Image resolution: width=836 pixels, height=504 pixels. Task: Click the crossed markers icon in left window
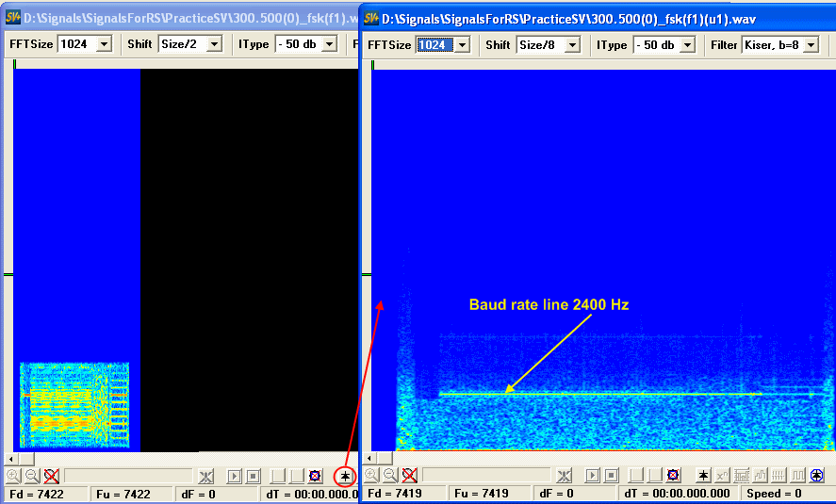point(206,476)
